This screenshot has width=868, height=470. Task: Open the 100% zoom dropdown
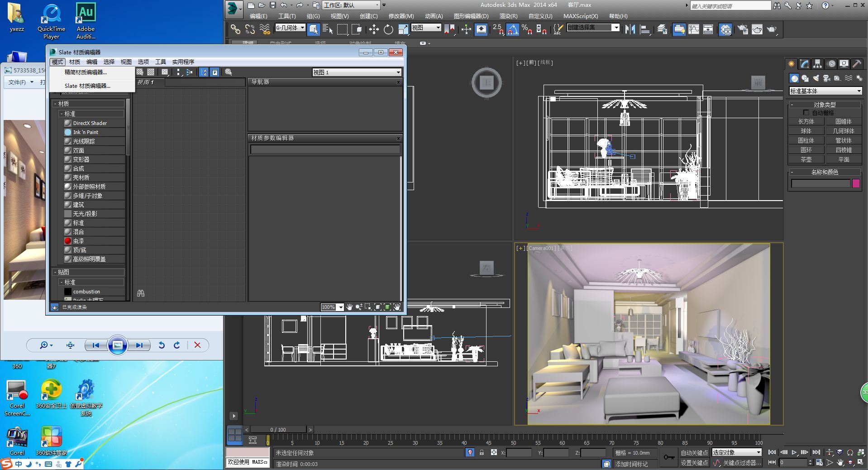[x=332, y=307]
